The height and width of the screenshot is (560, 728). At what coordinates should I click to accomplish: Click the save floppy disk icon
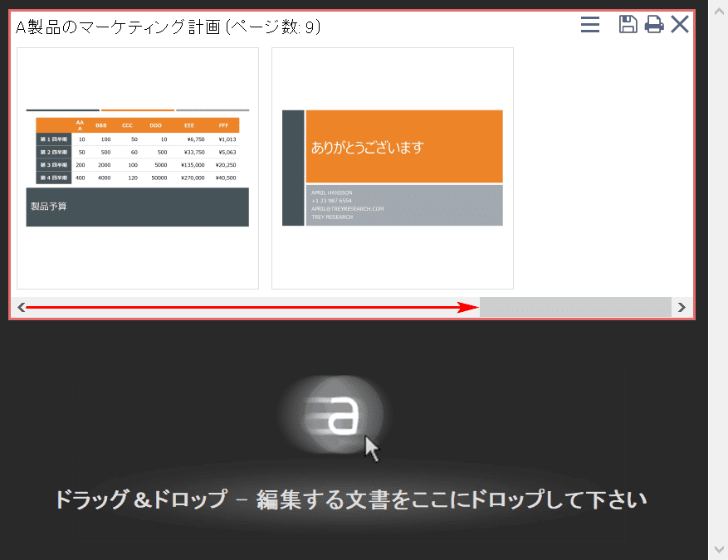(x=628, y=24)
